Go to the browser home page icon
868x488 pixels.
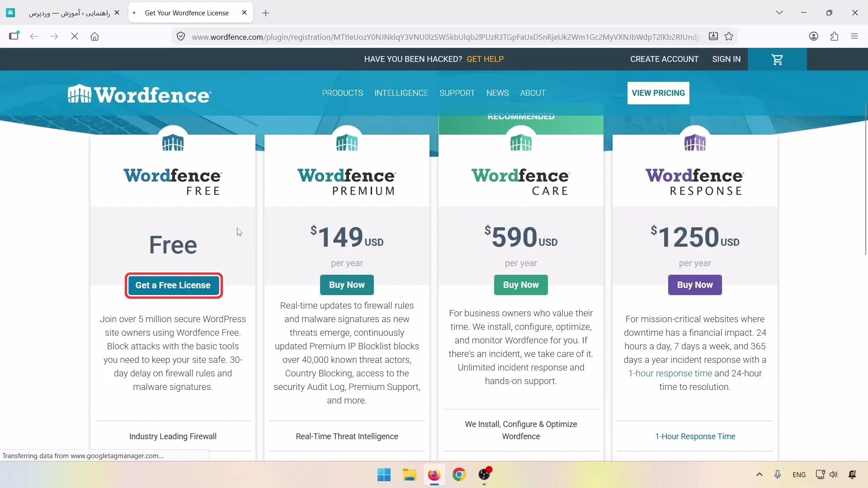[x=94, y=37]
